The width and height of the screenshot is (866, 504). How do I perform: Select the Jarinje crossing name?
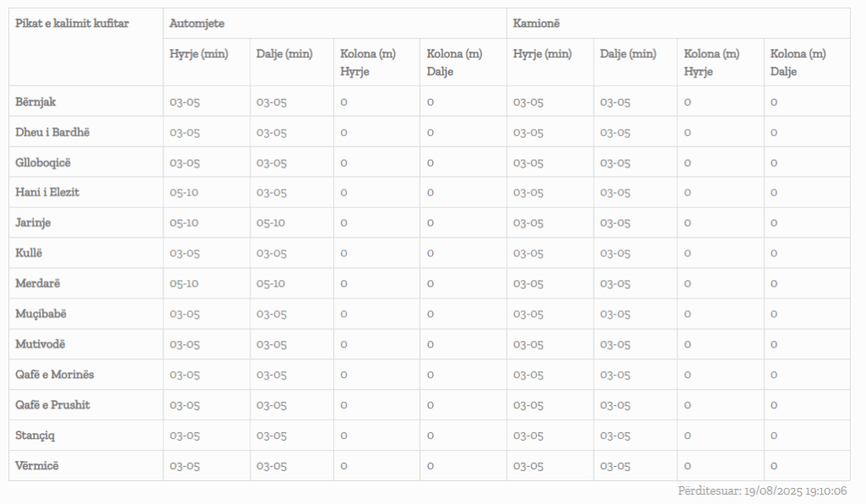pos(35,222)
